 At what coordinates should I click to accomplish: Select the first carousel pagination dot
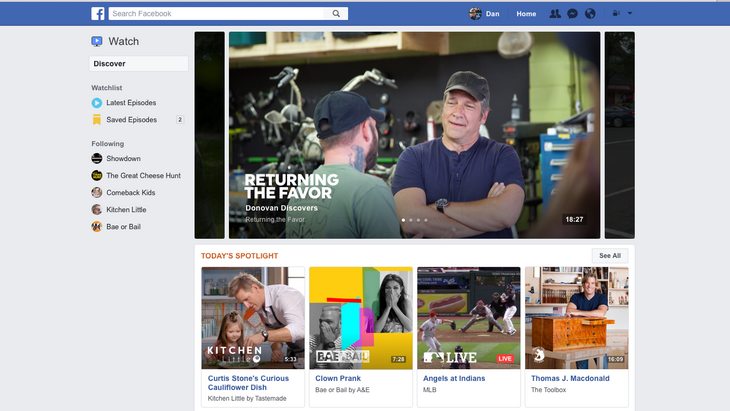tap(403, 219)
